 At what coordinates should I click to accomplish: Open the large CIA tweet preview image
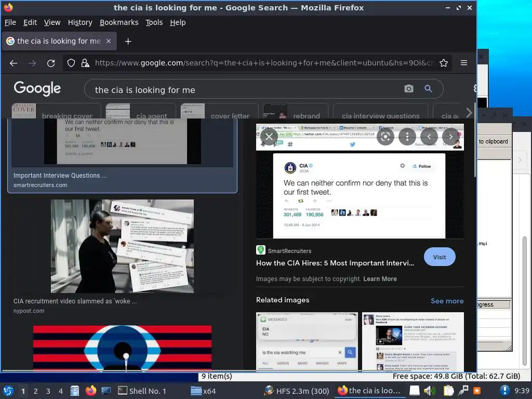(x=360, y=181)
